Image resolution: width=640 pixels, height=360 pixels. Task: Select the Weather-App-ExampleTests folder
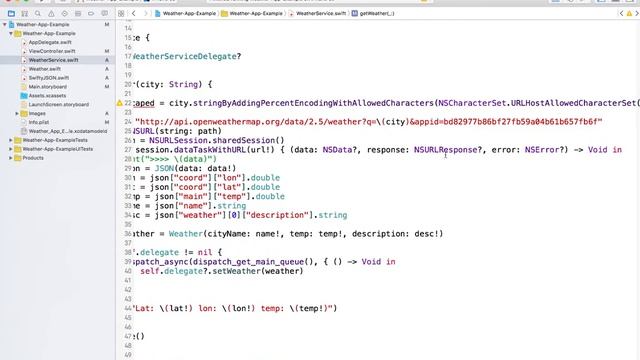click(55, 140)
